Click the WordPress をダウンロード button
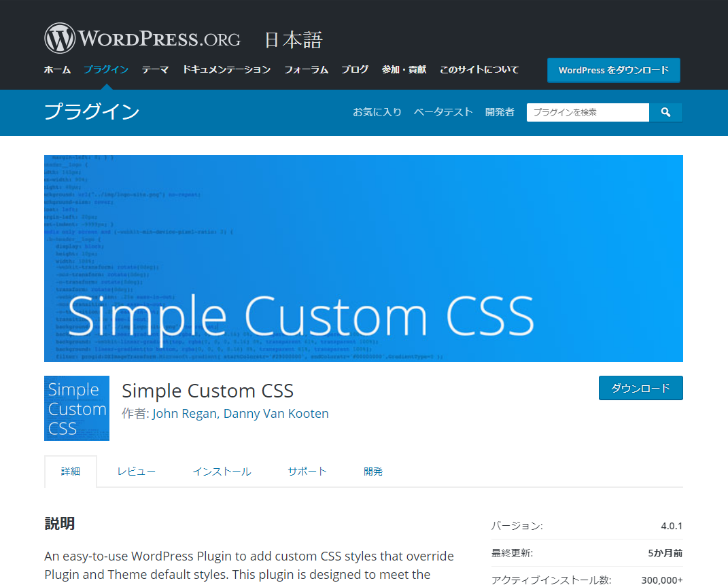The height and width of the screenshot is (585, 728). [613, 70]
